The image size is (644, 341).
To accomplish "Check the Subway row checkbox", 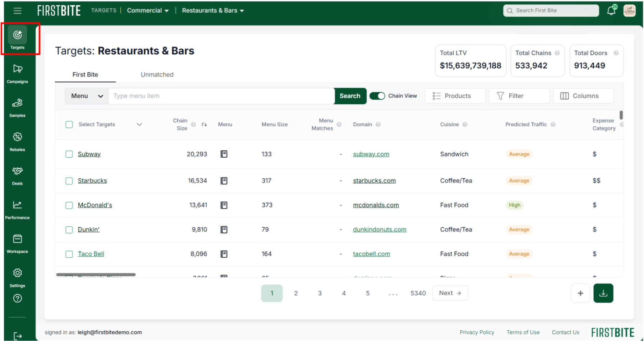I will point(69,154).
